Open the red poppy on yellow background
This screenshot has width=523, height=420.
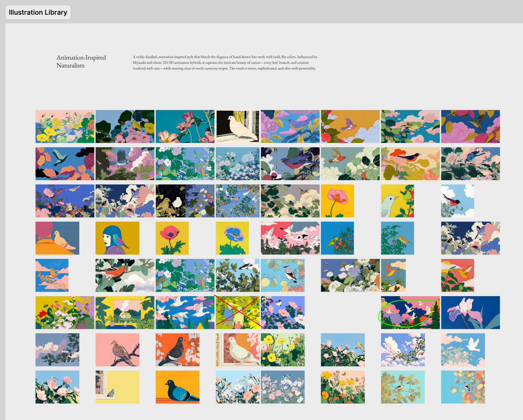tap(172, 238)
